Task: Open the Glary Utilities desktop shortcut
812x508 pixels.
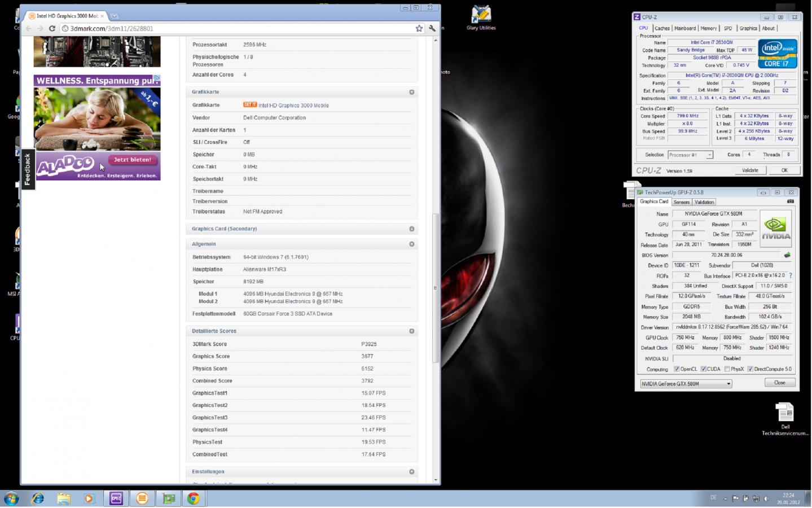Action: [x=481, y=18]
